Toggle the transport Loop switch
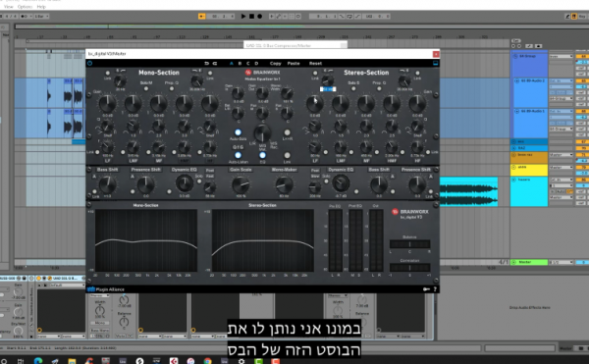Viewport: 589px width, 364px height. click(x=349, y=16)
